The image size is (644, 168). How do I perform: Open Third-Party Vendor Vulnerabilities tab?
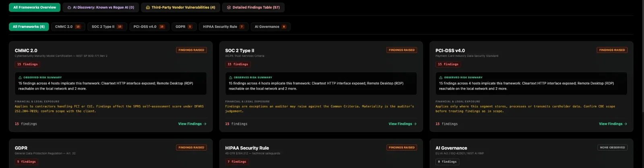(x=180, y=7)
